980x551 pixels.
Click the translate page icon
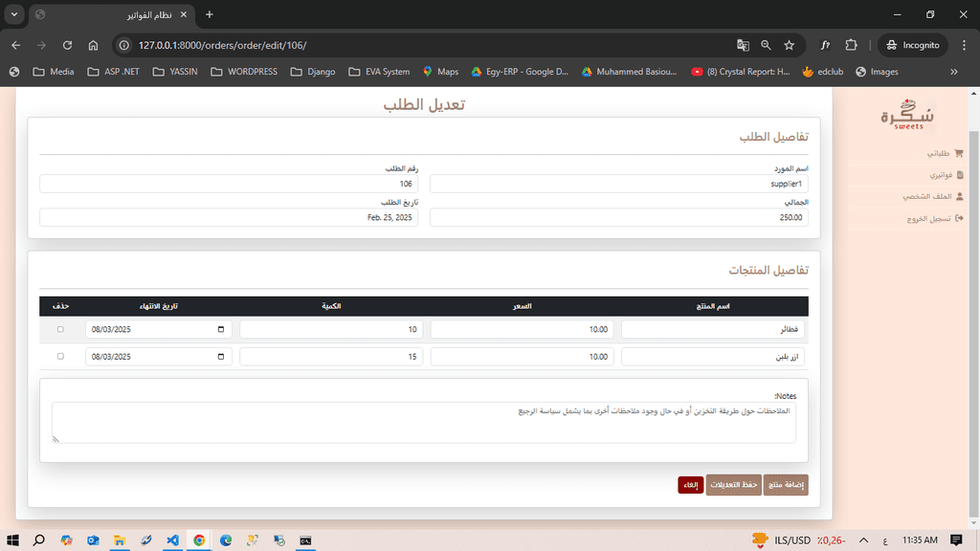tap(743, 45)
